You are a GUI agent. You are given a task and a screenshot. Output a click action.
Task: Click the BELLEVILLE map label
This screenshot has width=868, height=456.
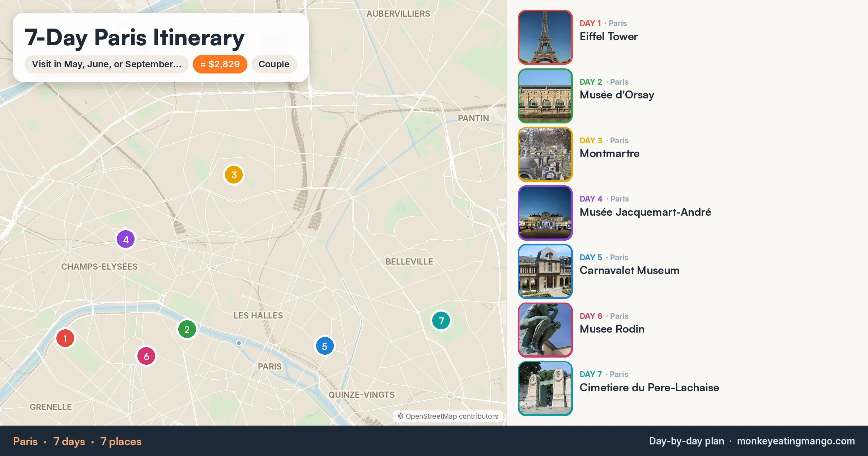pos(409,262)
